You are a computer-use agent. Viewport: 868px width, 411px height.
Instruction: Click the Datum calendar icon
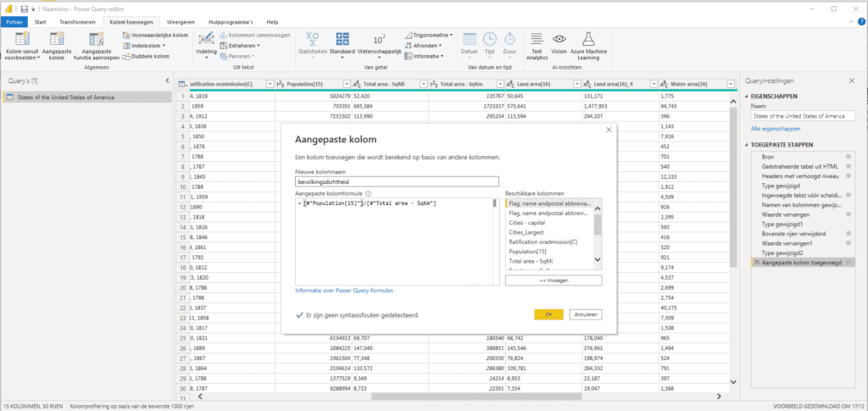pyautogui.click(x=470, y=39)
